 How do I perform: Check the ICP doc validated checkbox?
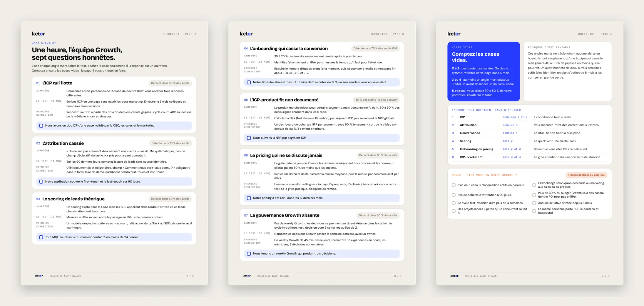[x=41, y=126]
